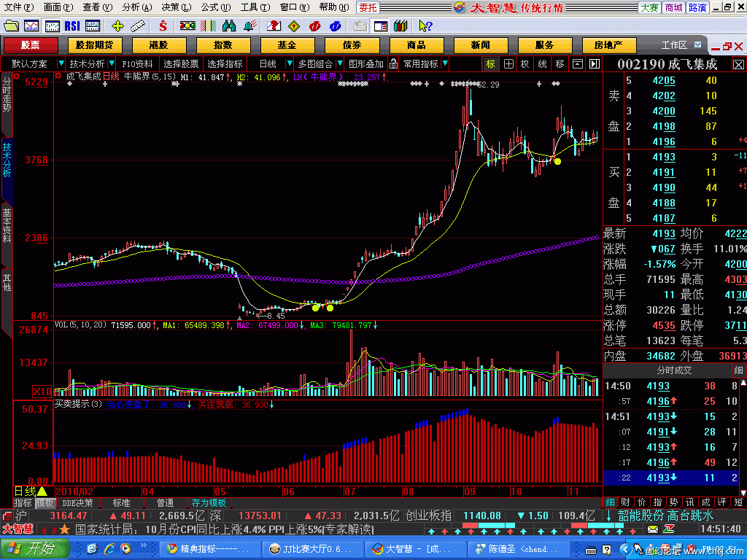747x560 pixels.
Task: Click the skip-to-end arrow icon
Action: (595, 64)
